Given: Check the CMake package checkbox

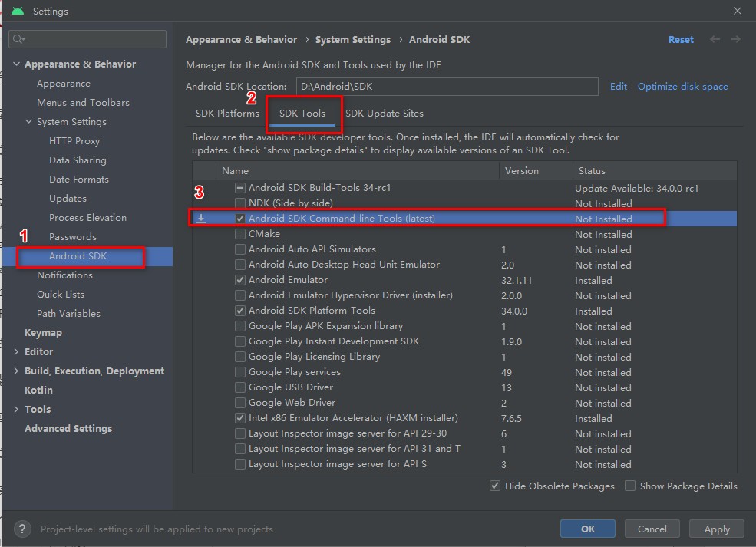Looking at the screenshot, I should (240, 234).
